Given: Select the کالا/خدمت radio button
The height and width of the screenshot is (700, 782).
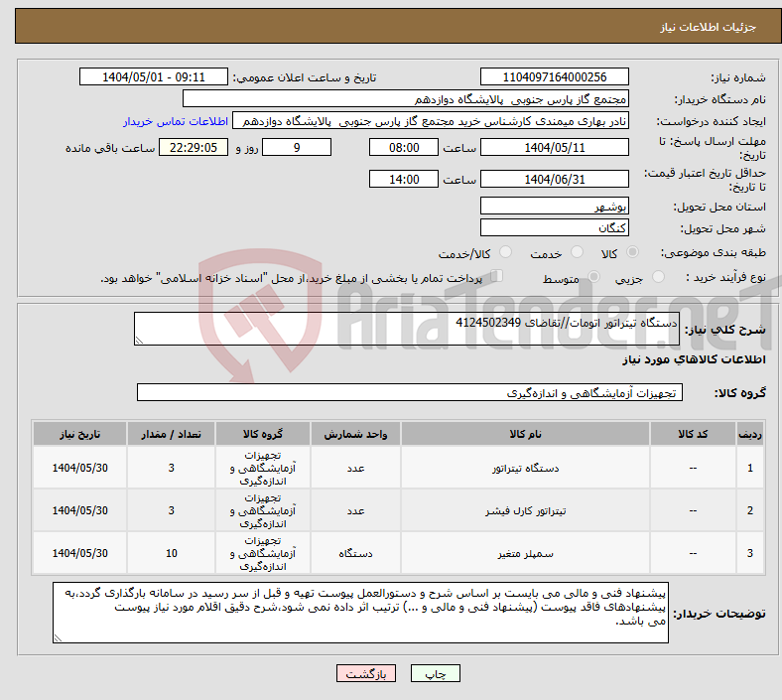Looking at the screenshot, I should pyautogui.click(x=506, y=252).
